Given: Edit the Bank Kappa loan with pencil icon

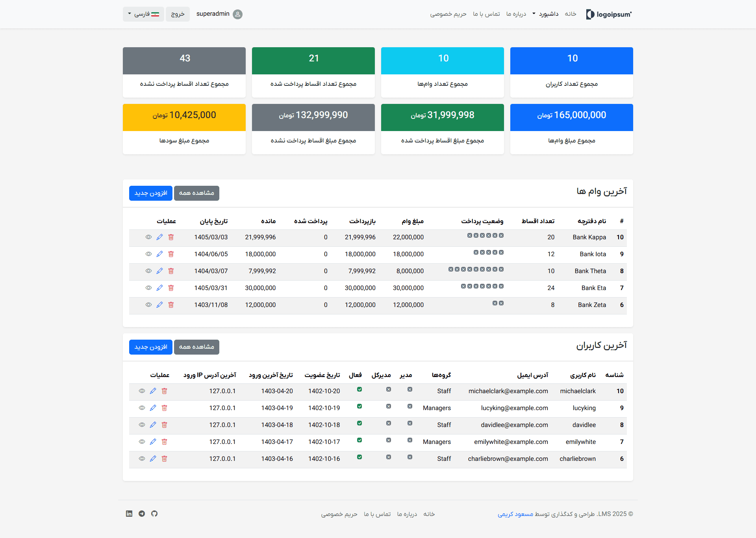Looking at the screenshot, I should (x=159, y=237).
